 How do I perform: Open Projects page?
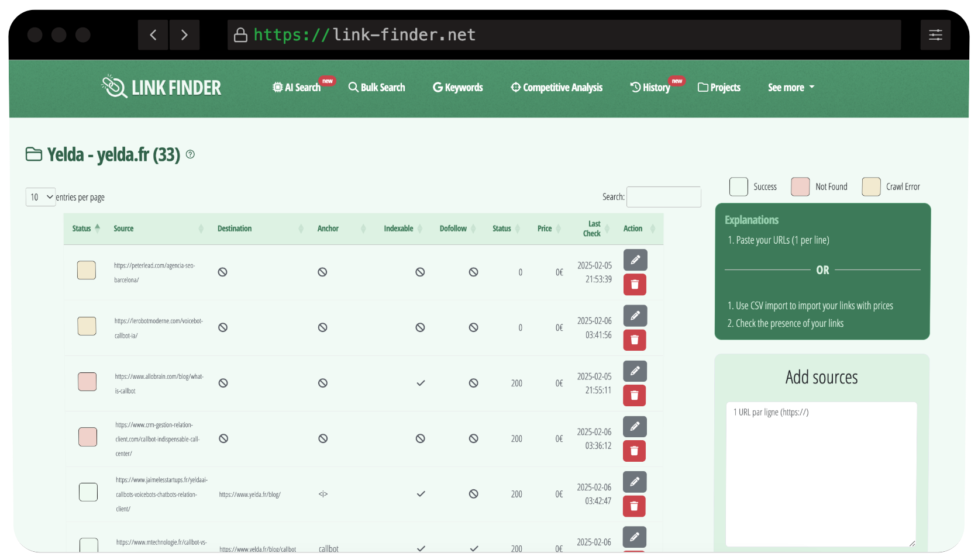[x=719, y=87]
